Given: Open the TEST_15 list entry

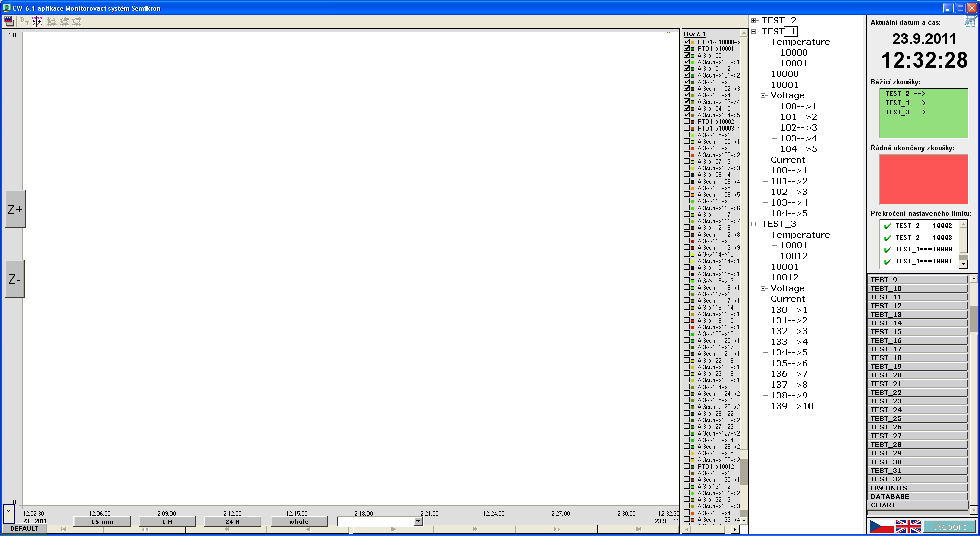Looking at the screenshot, I should pyautogui.click(x=917, y=331).
